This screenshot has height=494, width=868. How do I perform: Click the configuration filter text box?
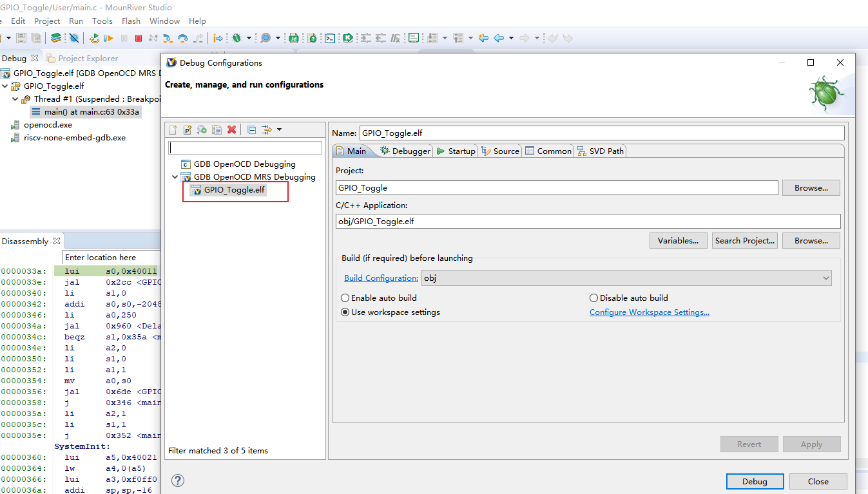pyautogui.click(x=245, y=147)
